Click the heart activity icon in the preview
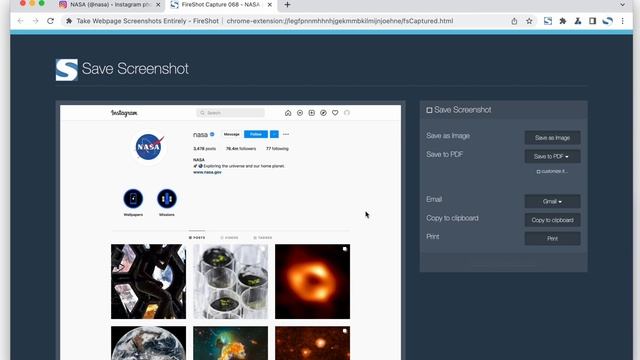The height and width of the screenshot is (360, 640). pyautogui.click(x=335, y=113)
